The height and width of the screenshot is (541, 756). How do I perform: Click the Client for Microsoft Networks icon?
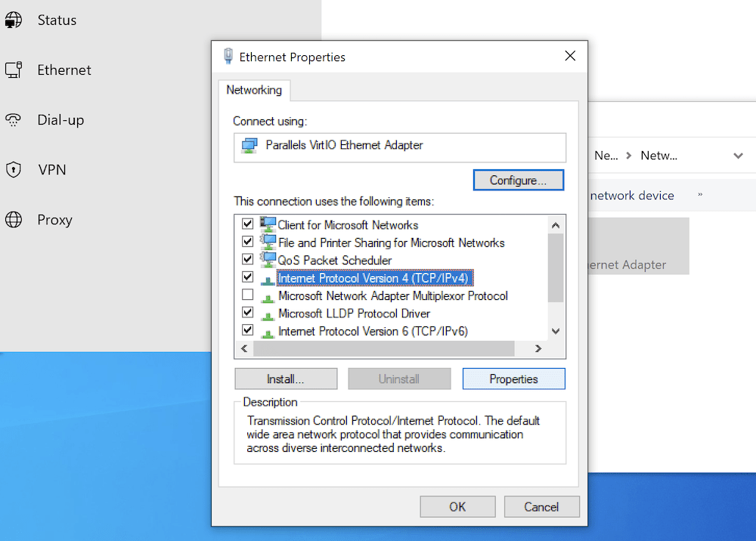coord(268,223)
